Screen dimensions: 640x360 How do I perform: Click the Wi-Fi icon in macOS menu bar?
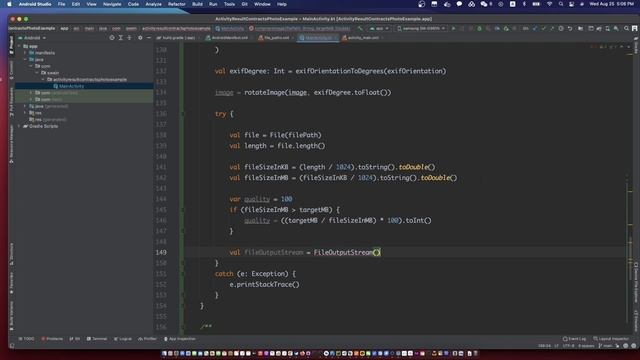click(x=549, y=4)
